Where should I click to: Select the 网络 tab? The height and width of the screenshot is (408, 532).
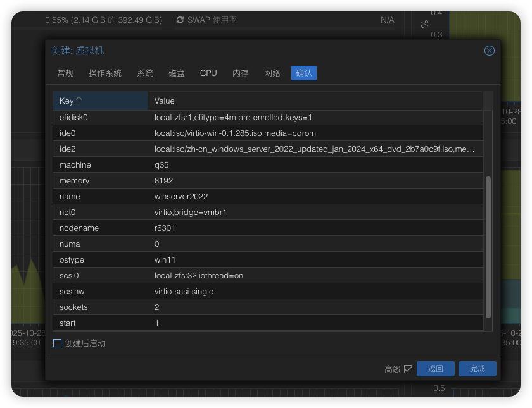point(272,73)
